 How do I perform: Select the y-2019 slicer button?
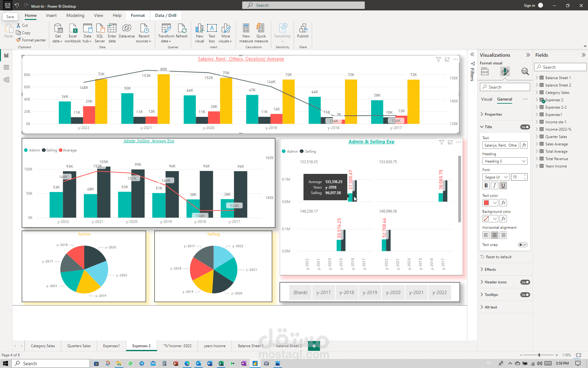point(370,293)
